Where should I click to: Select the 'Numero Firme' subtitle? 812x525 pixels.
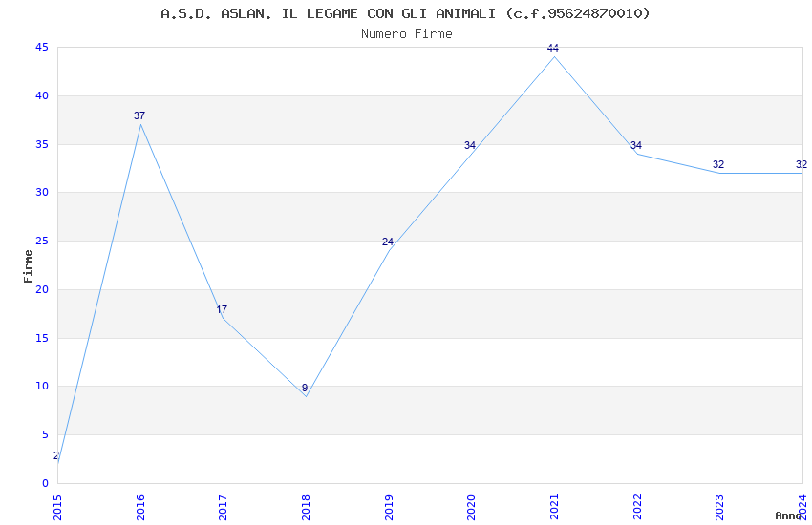(407, 34)
